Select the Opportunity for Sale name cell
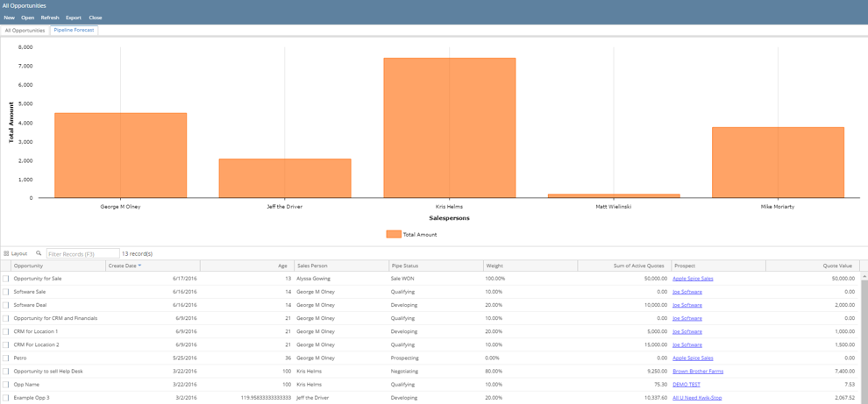Screen dimensions: 868x404 [x=38, y=279]
